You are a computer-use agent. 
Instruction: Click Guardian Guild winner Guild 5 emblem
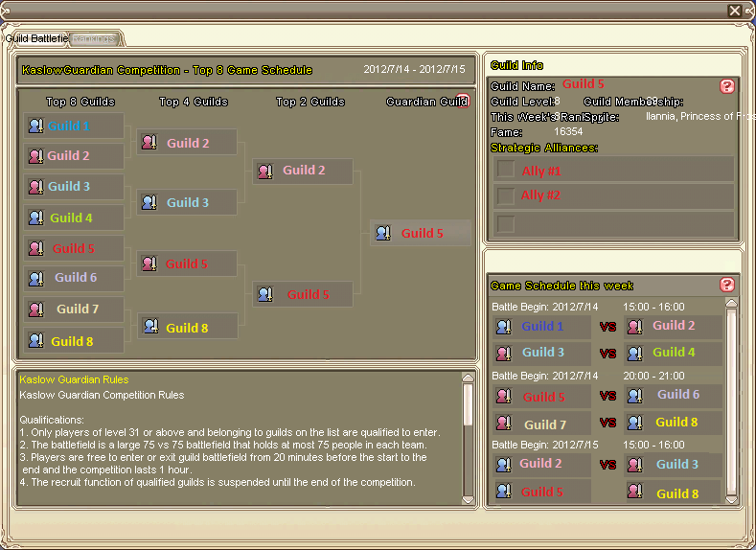click(383, 233)
